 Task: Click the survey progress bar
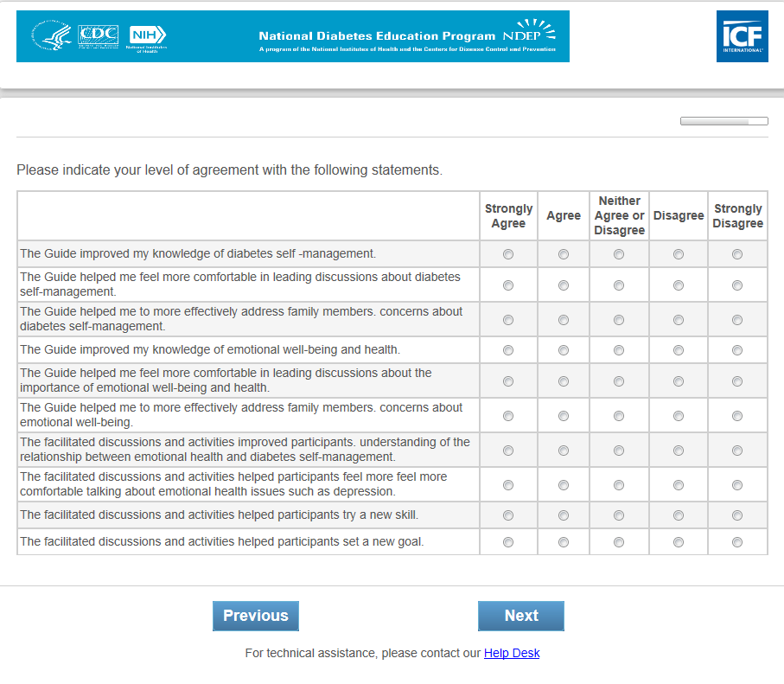point(723,121)
